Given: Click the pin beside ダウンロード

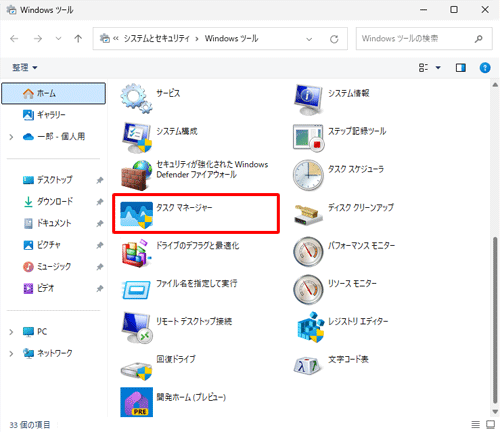Looking at the screenshot, I should coord(100,202).
